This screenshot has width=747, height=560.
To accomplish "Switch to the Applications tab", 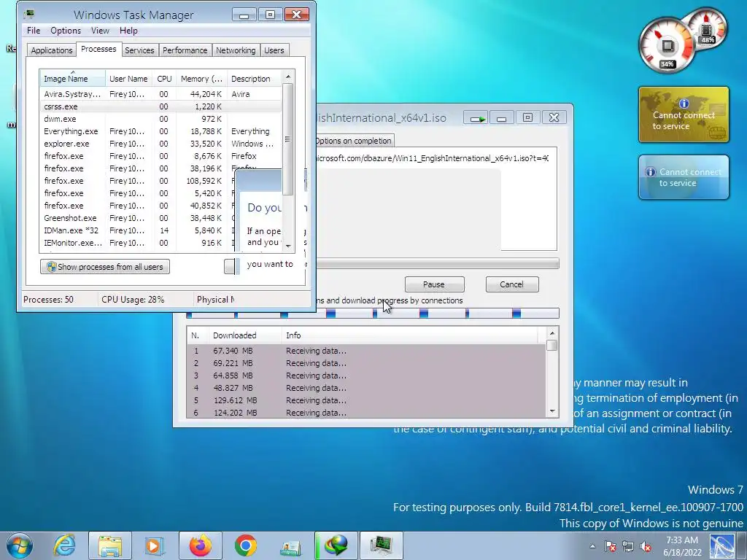I will point(52,50).
